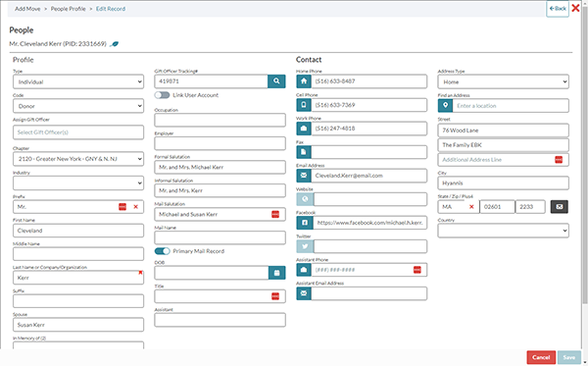
Task: Click red icon in Additional Address Line
Action: click(x=559, y=160)
